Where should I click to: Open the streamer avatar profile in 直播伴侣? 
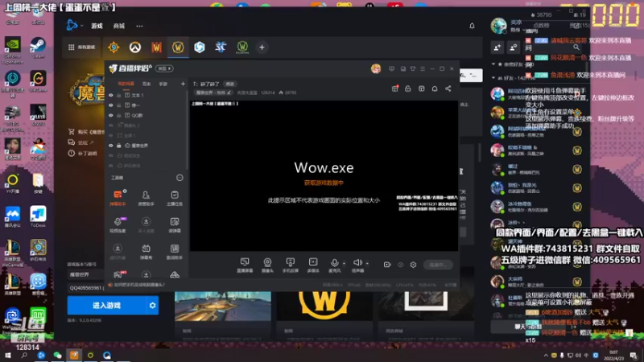point(376,68)
